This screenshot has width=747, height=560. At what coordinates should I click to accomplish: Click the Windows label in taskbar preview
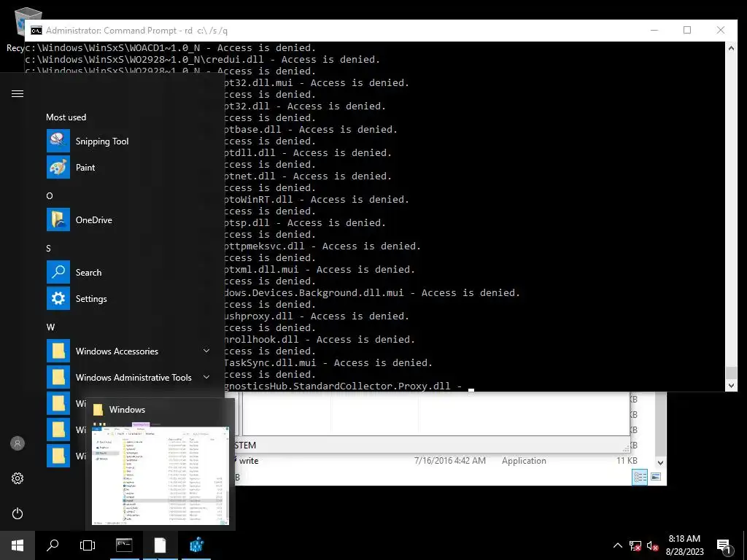point(127,410)
